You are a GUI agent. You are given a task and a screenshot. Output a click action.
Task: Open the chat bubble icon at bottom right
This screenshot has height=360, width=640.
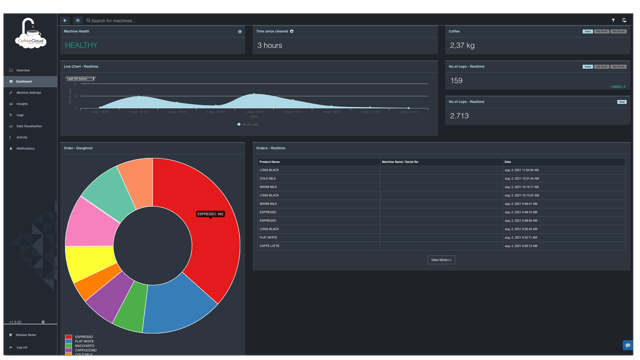(627, 345)
